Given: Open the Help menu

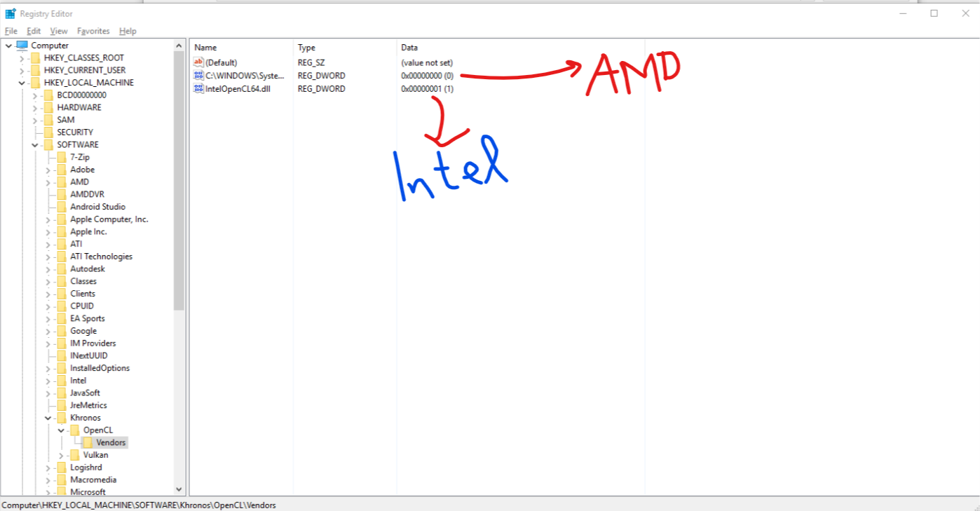Looking at the screenshot, I should (128, 31).
